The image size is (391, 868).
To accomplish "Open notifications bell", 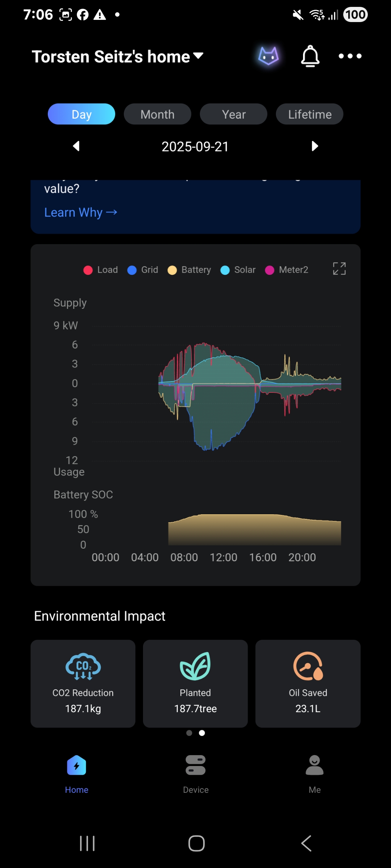I will pyautogui.click(x=310, y=56).
